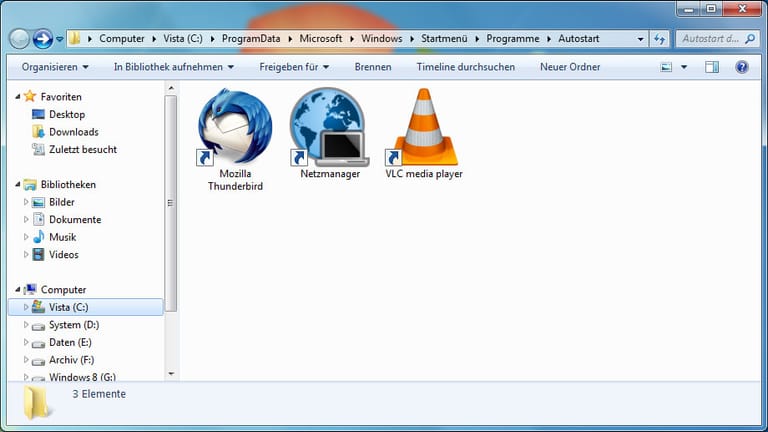Select drive Archiv (F:)
Viewport: 768px width, 432px height.
(71, 360)
